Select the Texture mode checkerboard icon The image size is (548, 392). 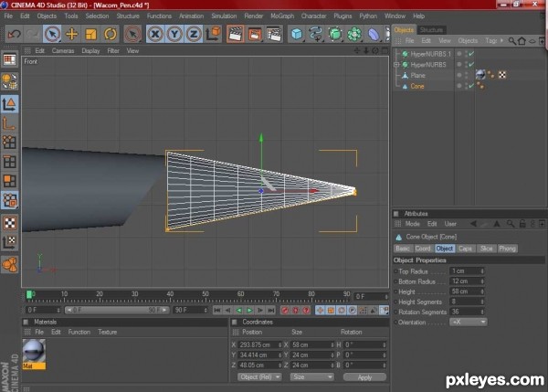(9, 223)
